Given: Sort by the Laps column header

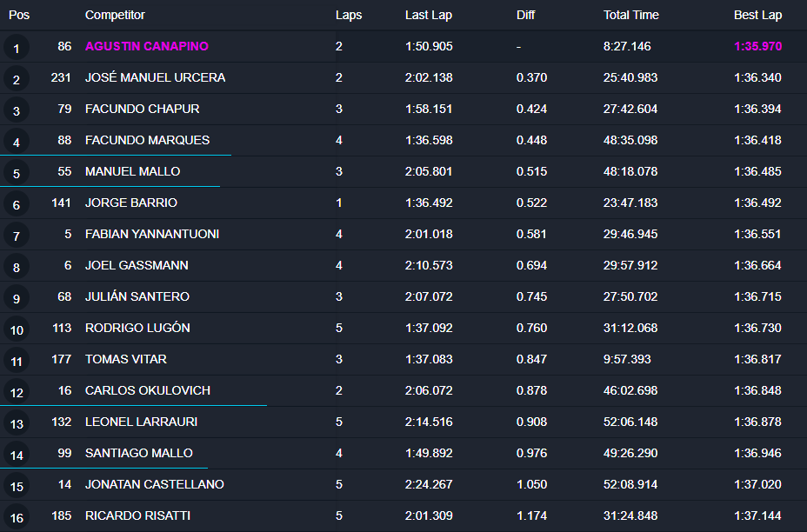Looking at the screenshot, I should pyautogui.click(x=349, y=15).
